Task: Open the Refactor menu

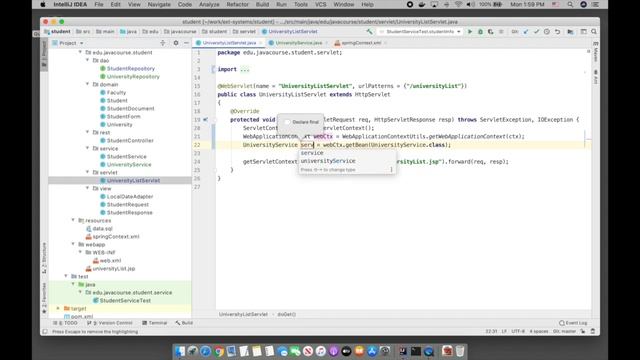Action: tap(238, 4)
